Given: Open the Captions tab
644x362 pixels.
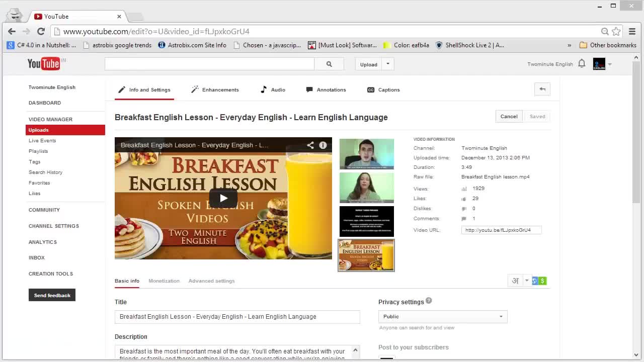Looking at the screenshot, I should 383,90.
